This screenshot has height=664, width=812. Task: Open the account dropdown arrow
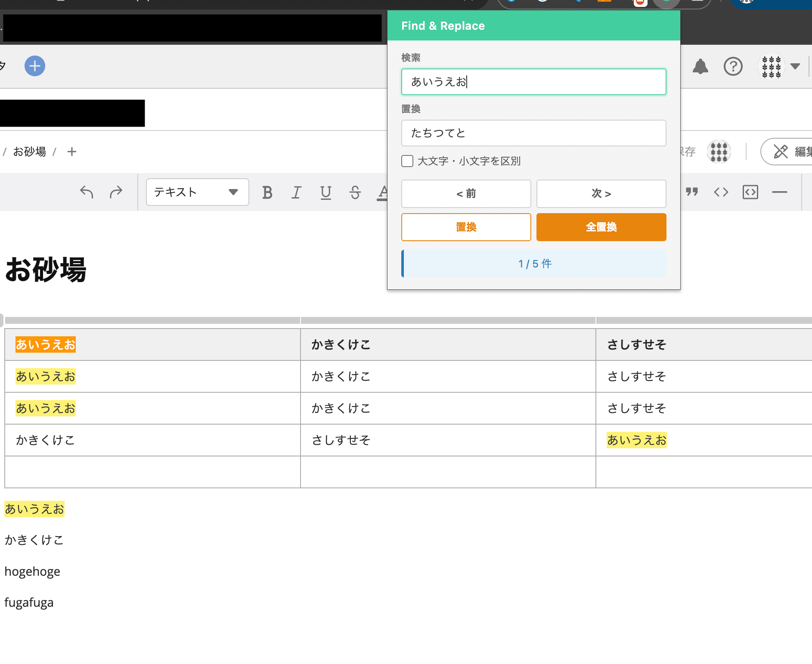pos(795,66)
